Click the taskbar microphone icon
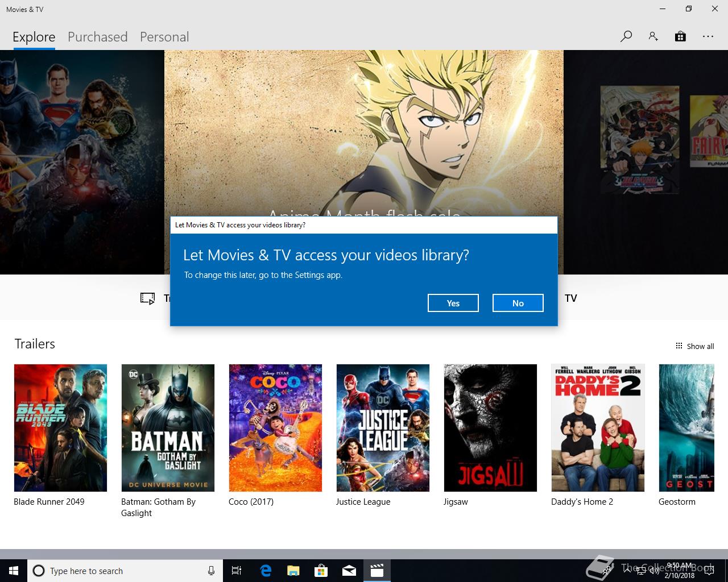Viewport: 728px width, 582px height. click(211, 571)
